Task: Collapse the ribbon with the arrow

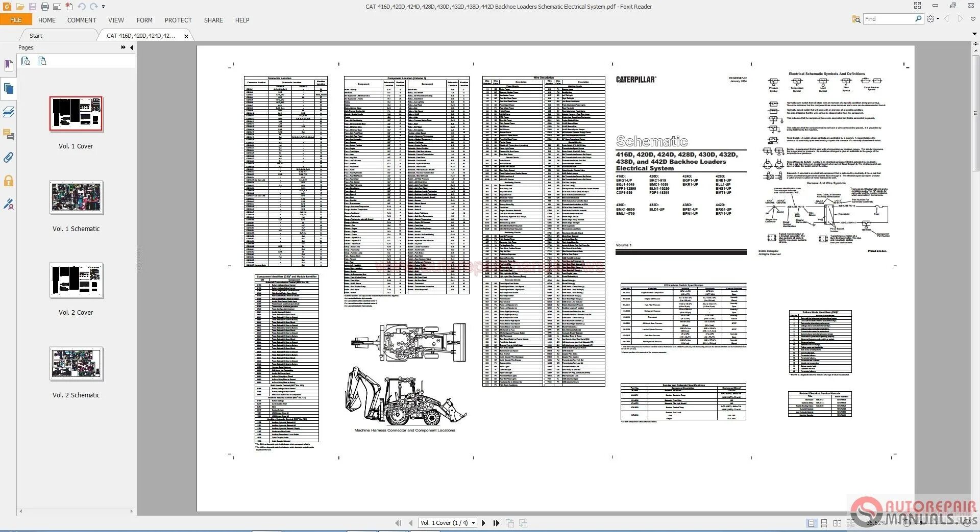Action: [x=974, y=34]
